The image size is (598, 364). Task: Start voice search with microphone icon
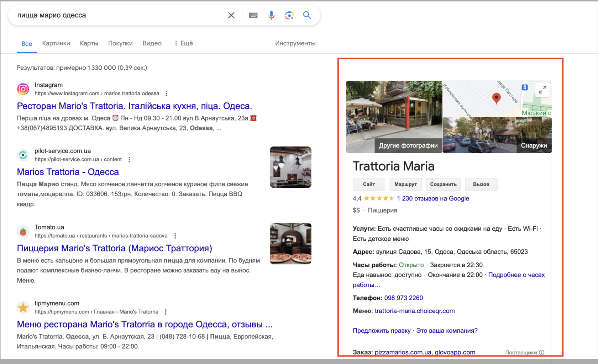click(x=271, y=15)
